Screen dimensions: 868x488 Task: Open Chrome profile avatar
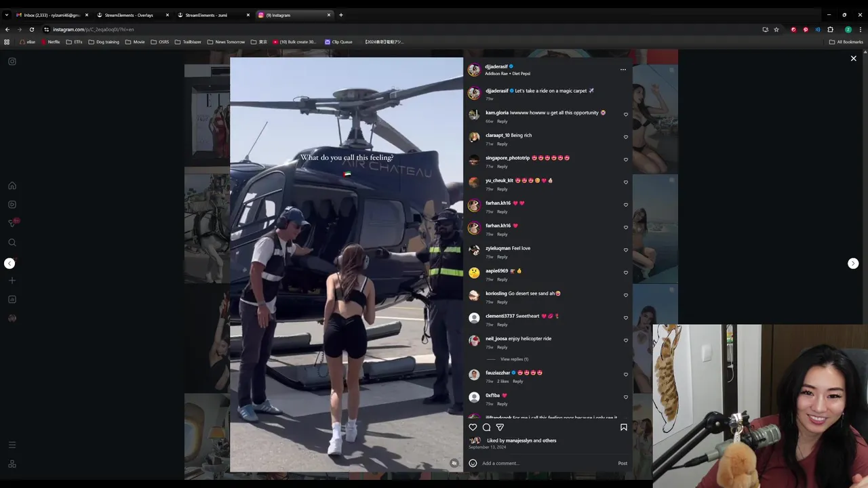coord(848,29)
